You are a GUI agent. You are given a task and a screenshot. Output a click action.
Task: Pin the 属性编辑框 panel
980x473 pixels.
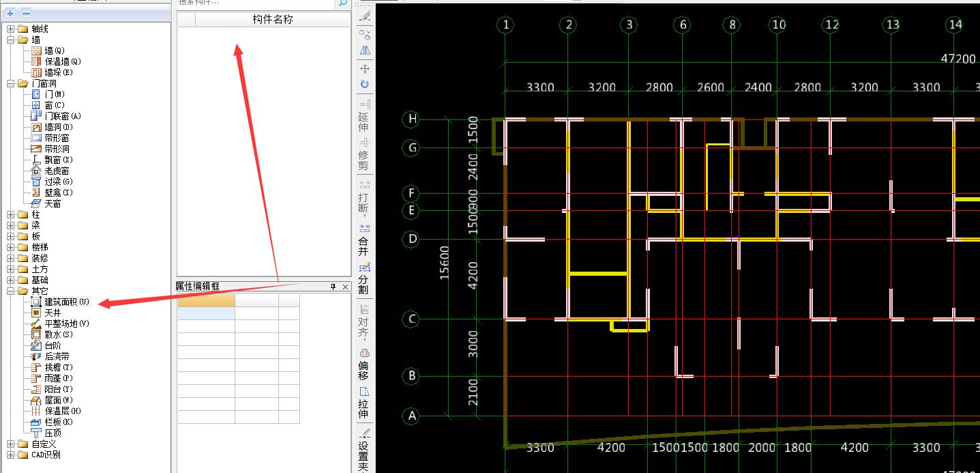(333, 287)
